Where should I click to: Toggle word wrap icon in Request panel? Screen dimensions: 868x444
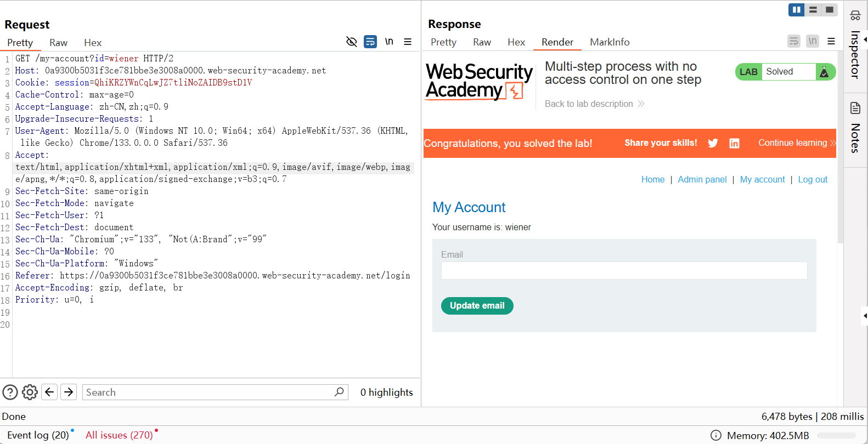pos(370,42)
